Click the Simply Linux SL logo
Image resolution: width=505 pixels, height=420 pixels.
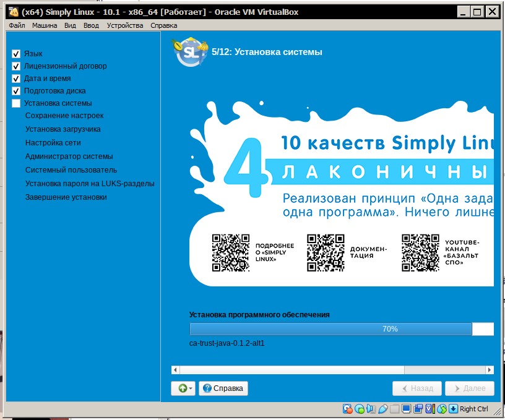tap(190, 52)
